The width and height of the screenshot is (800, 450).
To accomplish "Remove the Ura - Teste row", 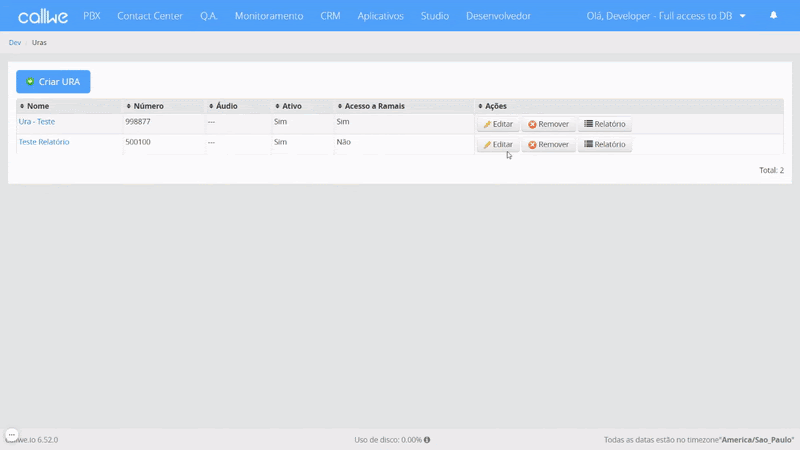I will pyautogui.click(x=548, y=124).
